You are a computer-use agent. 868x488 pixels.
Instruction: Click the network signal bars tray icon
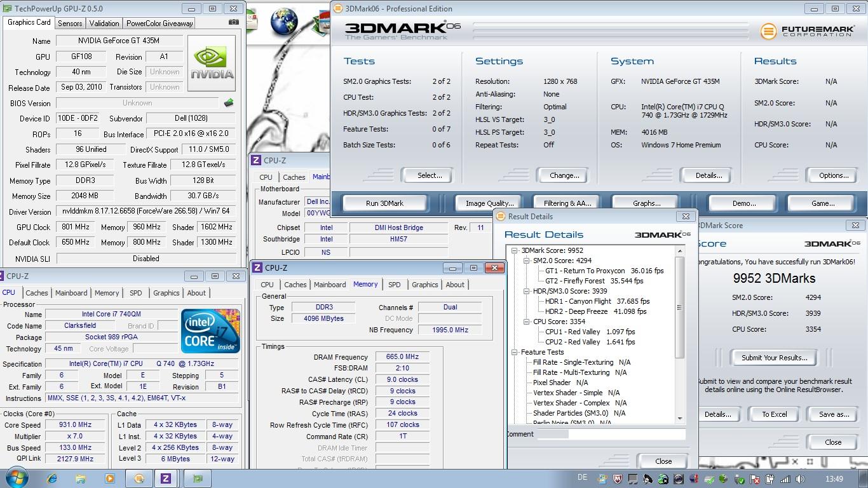[785, 479]
